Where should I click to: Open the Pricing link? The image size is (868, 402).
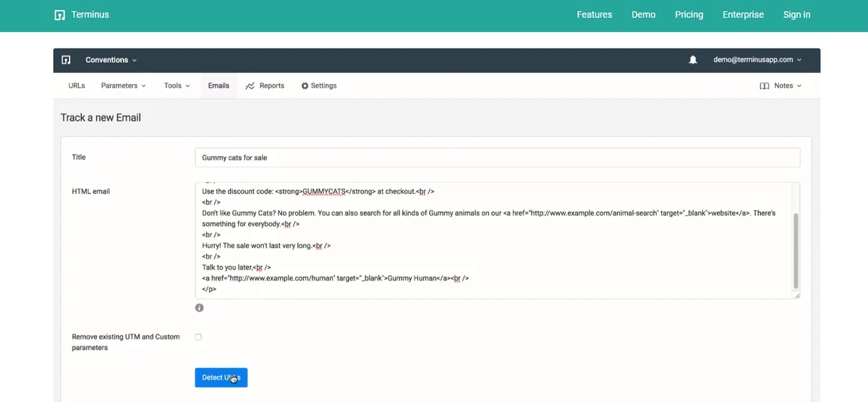(x=689, y=14)
